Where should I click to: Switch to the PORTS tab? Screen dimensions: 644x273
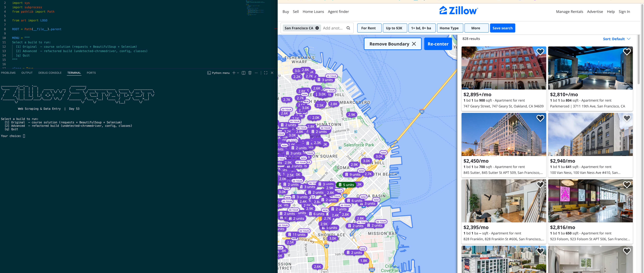91,73
